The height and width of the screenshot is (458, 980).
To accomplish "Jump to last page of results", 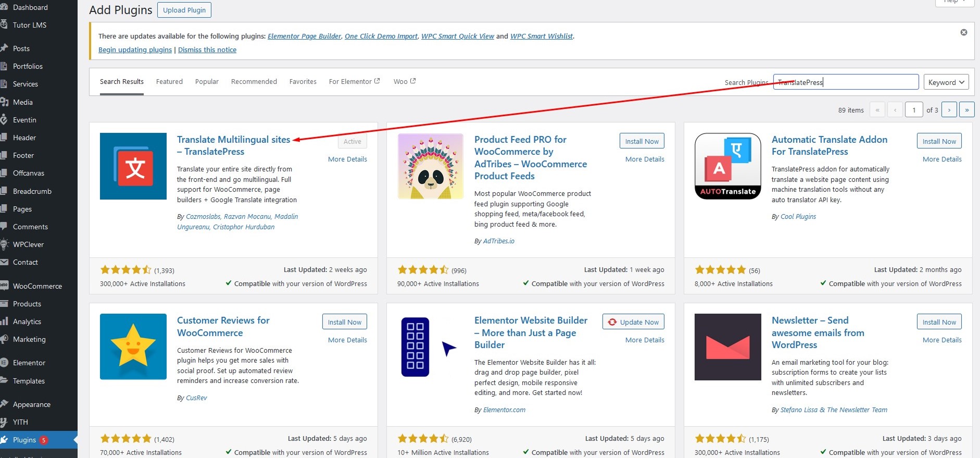I will coord(967,109).
